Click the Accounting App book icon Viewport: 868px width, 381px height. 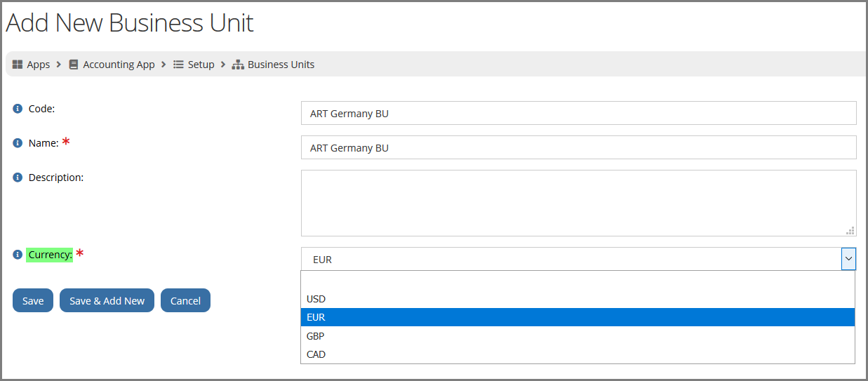[x=73, y=65]
